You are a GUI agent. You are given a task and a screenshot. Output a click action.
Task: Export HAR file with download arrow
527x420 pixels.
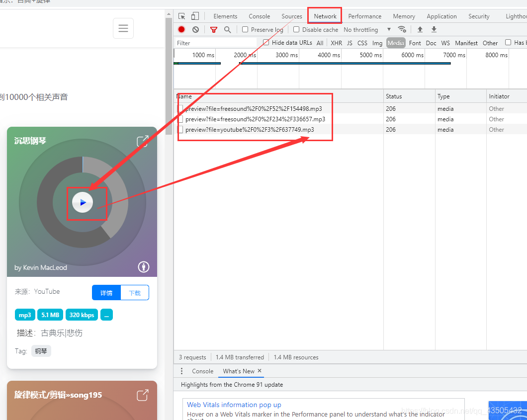434,29
